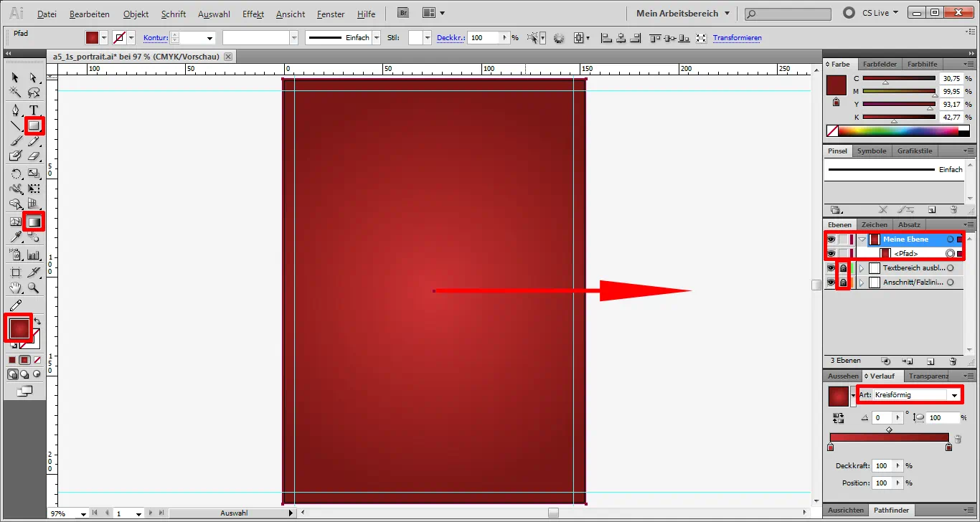Screen dimensions: 980x522
Task: Select the Gradient tool
Action: (33, 222)
